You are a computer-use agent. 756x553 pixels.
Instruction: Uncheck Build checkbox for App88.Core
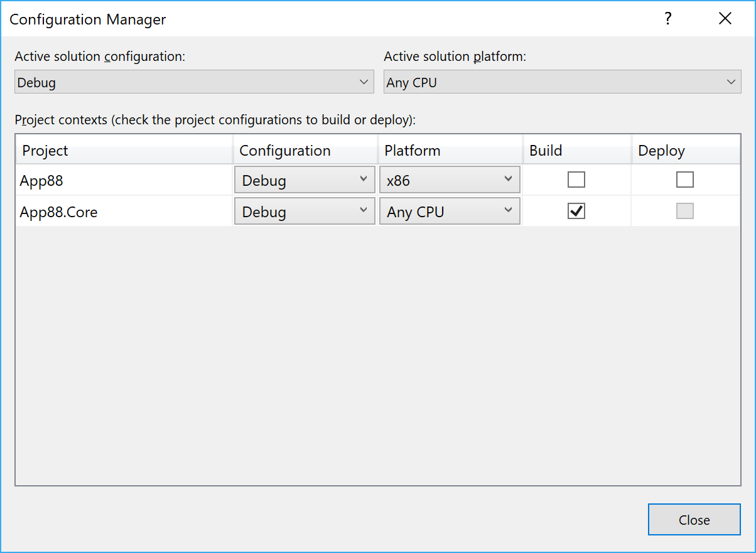coord(576,212)
